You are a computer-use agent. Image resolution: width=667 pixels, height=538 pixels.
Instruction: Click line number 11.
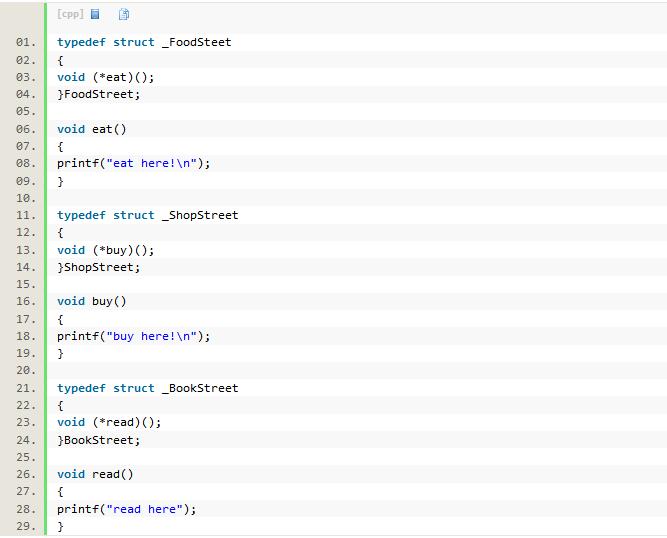coord(26,215)
